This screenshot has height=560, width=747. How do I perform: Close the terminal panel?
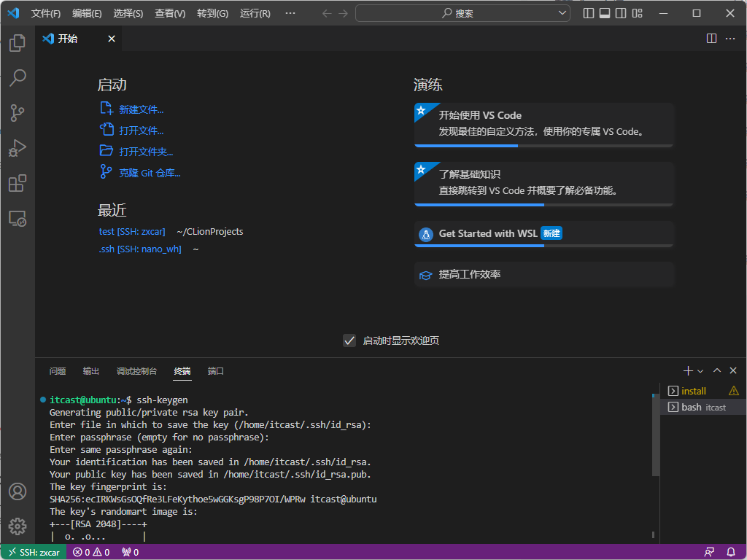[x=732, y=370]
